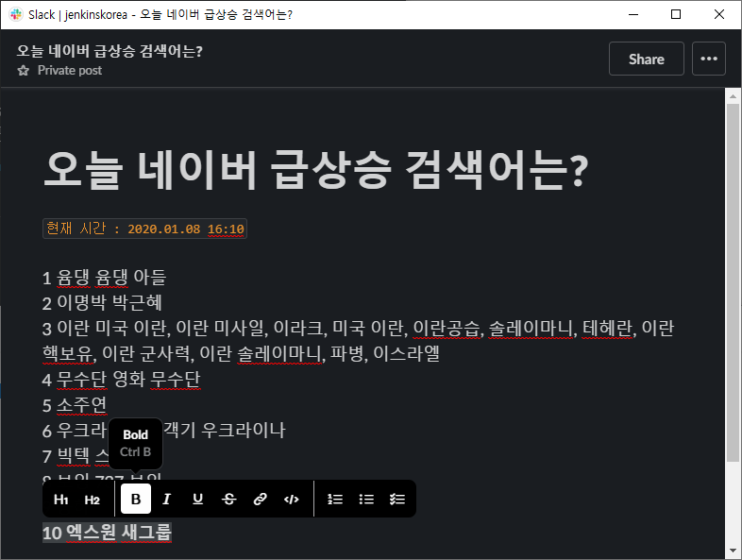Click the vertical scrollbar thumb
Screen dimensions: 742x560
pyautogui.click(x=733, y=282)
